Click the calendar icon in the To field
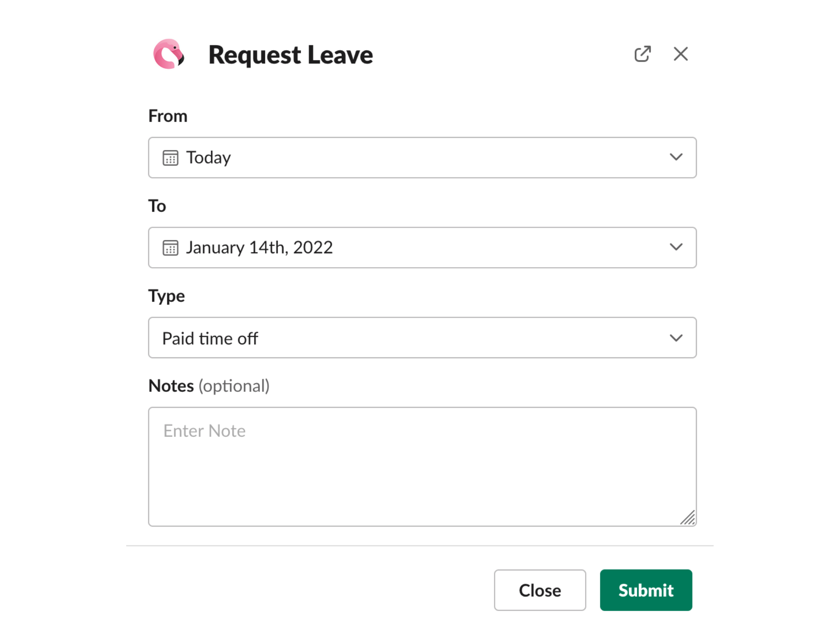 coord(171,248)
